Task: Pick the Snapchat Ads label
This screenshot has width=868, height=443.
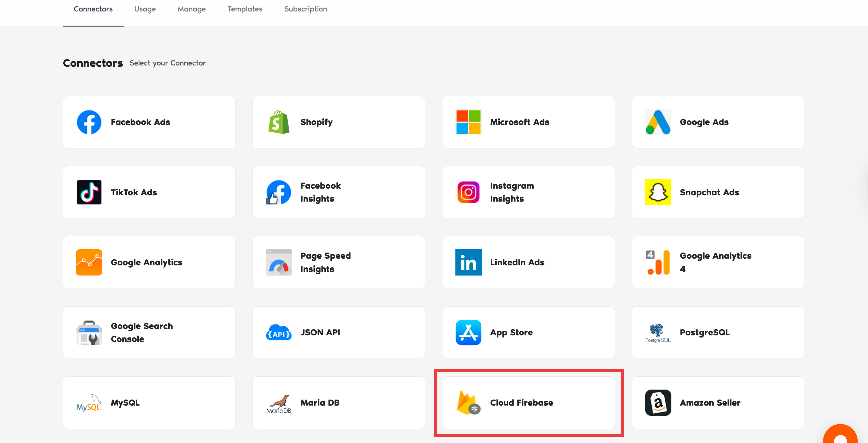Action: [709, 192]
